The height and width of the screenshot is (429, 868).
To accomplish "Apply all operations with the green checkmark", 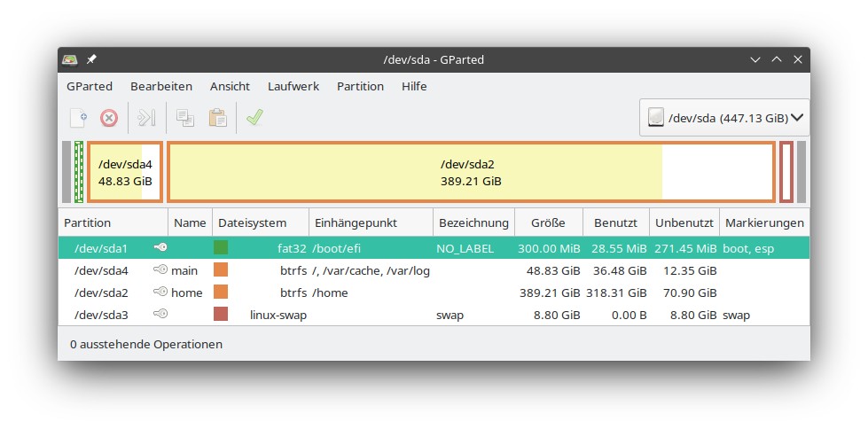I will [x=255, y=118].
